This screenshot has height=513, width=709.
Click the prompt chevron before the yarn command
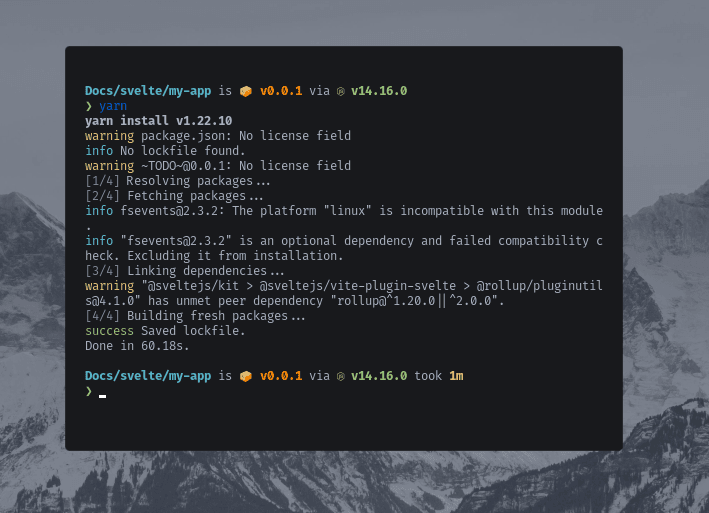89,106
